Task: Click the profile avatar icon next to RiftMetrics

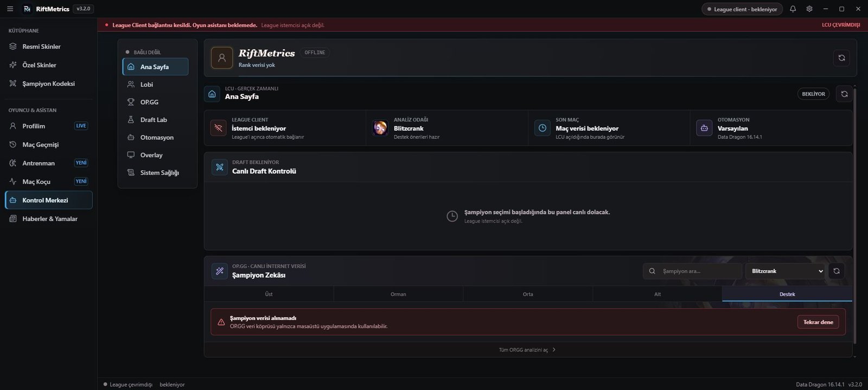Action: click(x=222, y=57)
